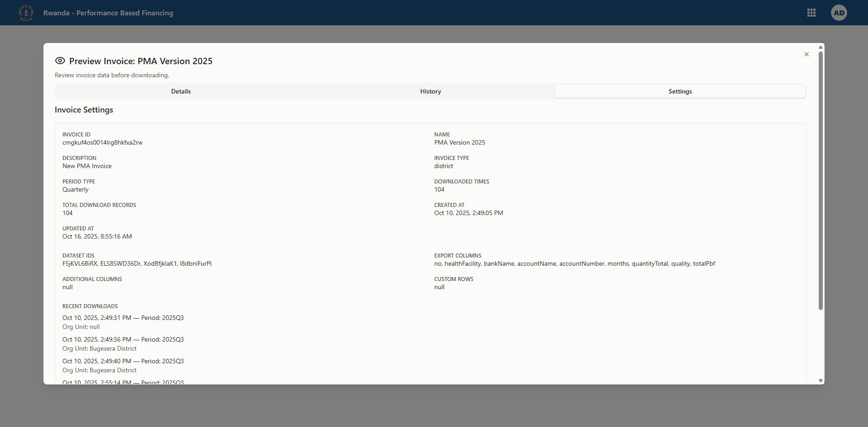Click the header title Rwanda - Performance Based Financing
Image resolution: width=868 pixels, height=427 pixels.
(108, 13)
